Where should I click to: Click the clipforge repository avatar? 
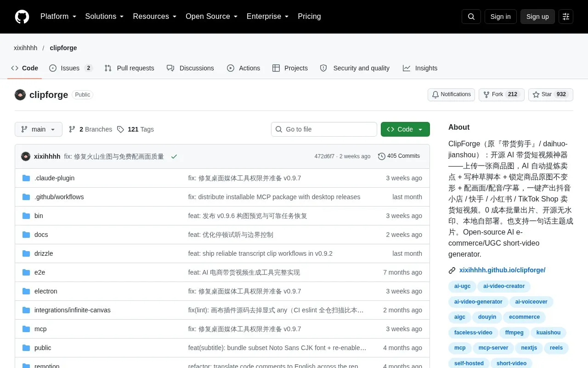[20, 95]
